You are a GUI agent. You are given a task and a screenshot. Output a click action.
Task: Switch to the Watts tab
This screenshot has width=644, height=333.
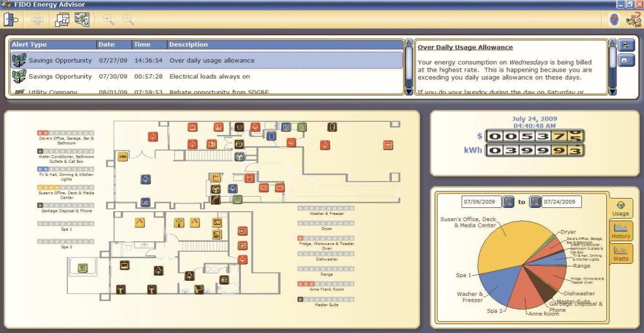coord(621,254)
